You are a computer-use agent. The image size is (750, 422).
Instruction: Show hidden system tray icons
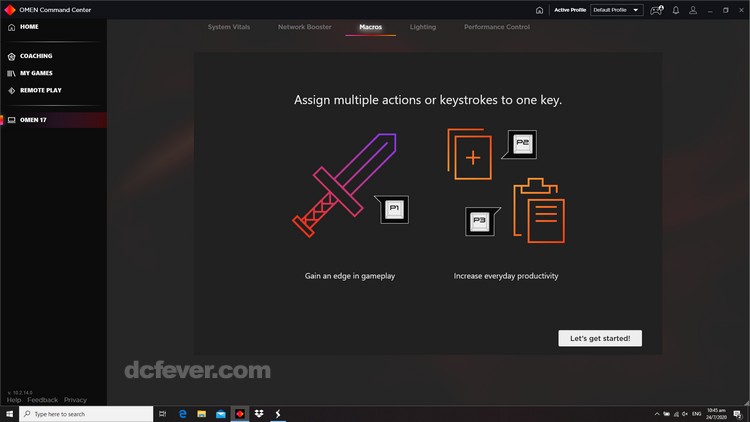tap(657, 414)
